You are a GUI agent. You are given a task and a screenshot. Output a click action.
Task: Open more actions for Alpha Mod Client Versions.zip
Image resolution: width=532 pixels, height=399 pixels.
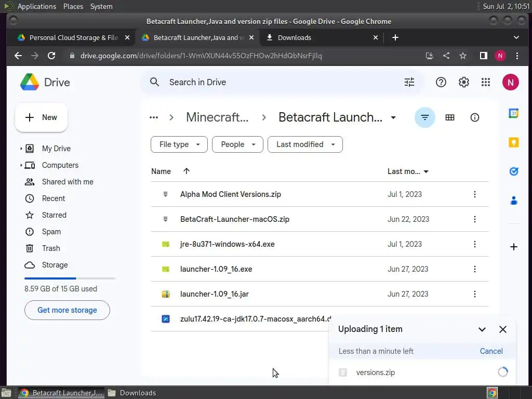pyautogui.click(x=474, y=194)
